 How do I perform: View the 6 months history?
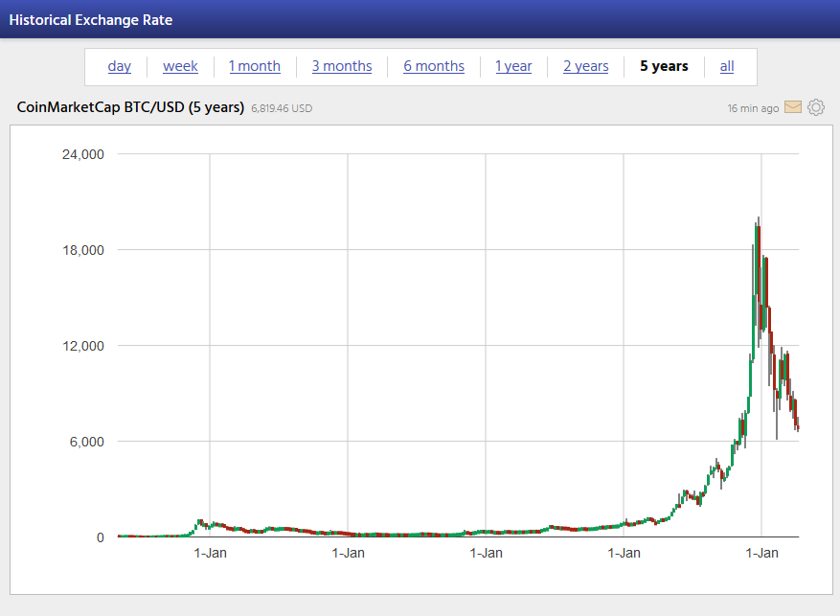click(434, 66)
